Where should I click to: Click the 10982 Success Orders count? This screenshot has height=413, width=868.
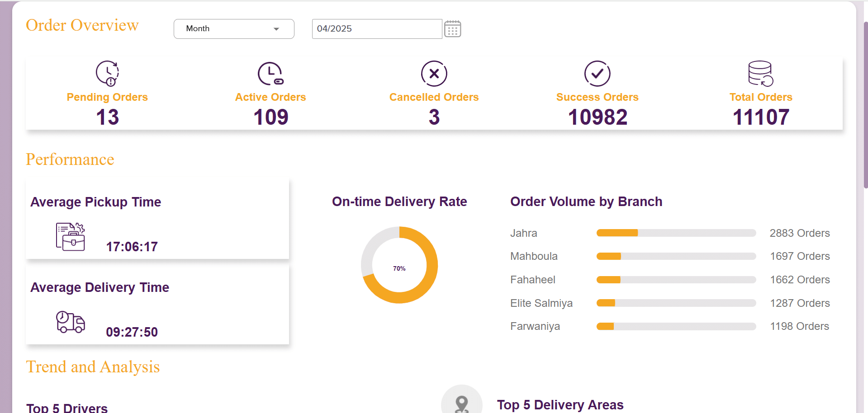(x=597, y=117)
